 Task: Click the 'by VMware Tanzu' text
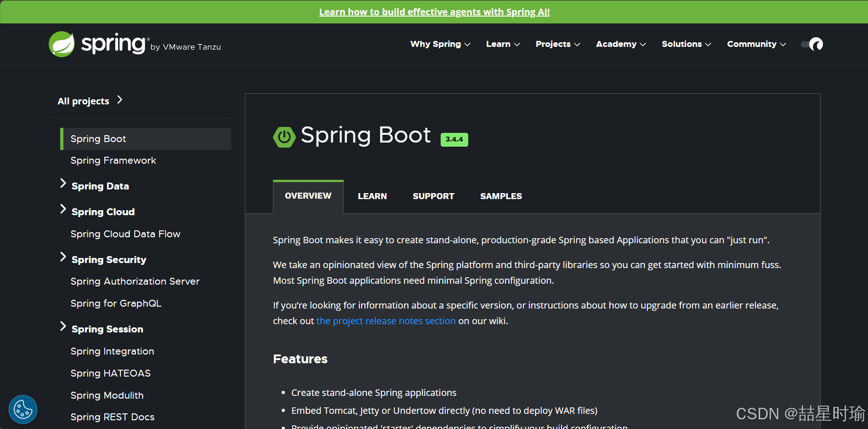(x=186, y=47)
